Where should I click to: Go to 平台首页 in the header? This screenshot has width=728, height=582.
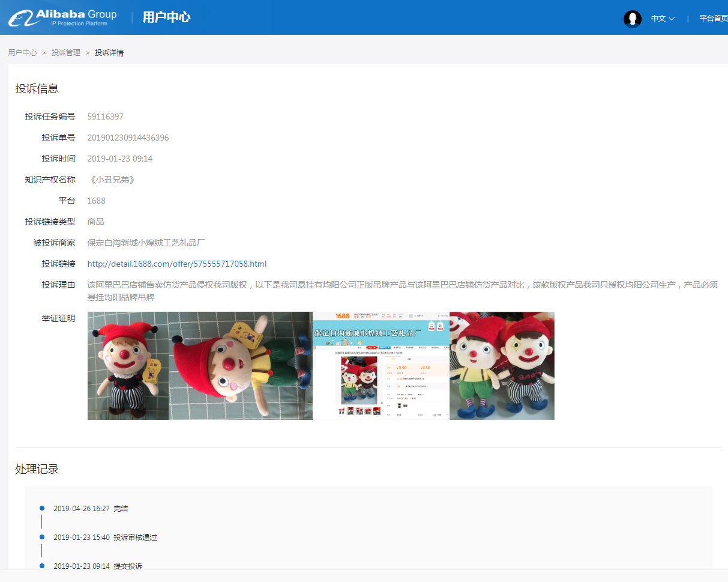pos(714,19)
